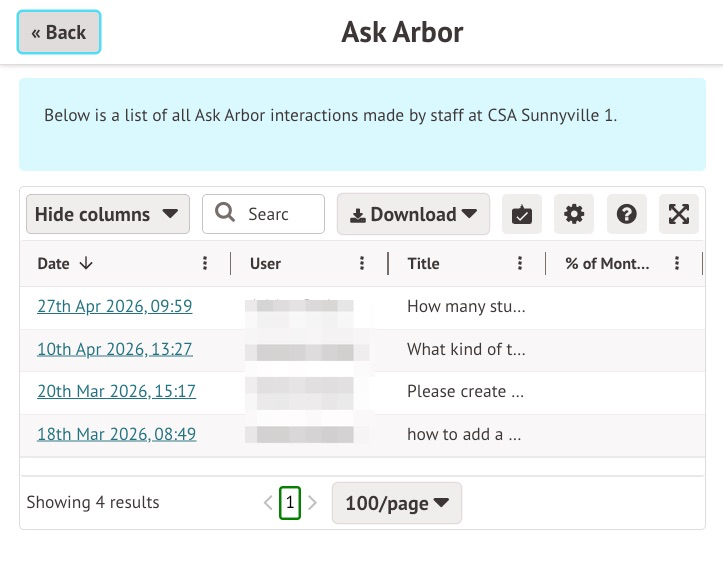Screen dimensions: 723x574
Task: Open table settings gear icon
Action: (573, 214)
